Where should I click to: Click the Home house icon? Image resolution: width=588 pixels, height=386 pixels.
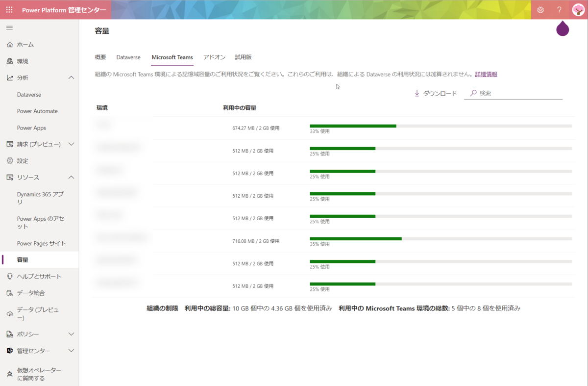pos(10,45)
